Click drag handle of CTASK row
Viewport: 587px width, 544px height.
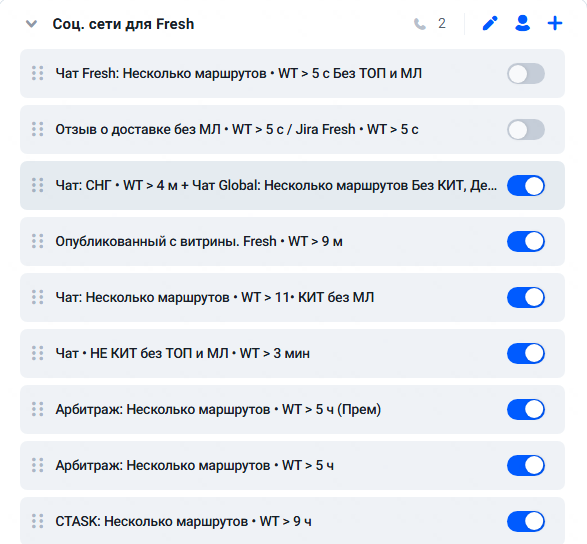pos(37,521)
